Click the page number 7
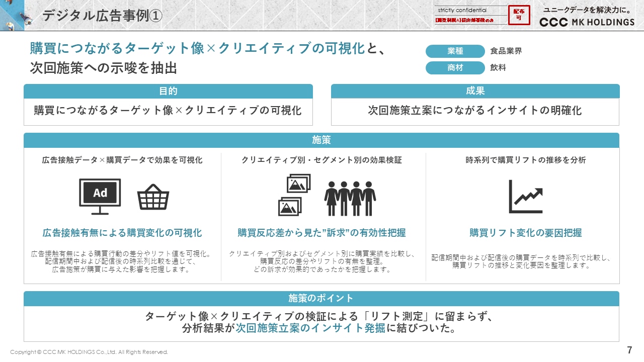Screen dimensions: 644x362 pyautogui.click(x=629, y=350)
